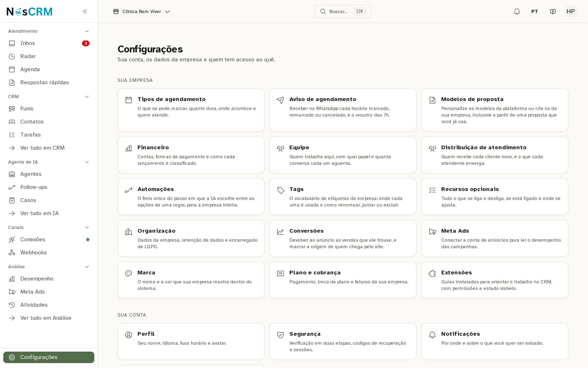Click the Atividades history icon in the sidebar
Image resolution: width=588 pixels, height=368 pixels.
[12, 305]
